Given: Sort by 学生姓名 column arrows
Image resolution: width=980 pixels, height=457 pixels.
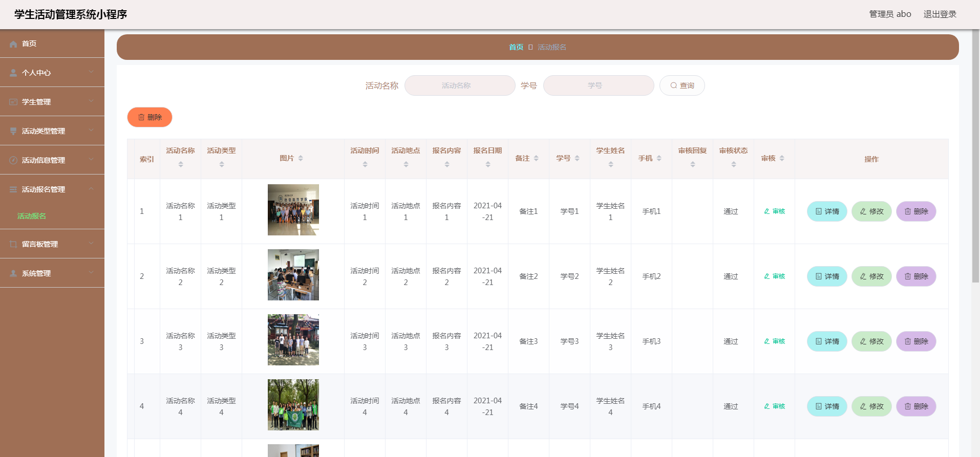Looking at the screenshot, I should click(x=610, y=164).
